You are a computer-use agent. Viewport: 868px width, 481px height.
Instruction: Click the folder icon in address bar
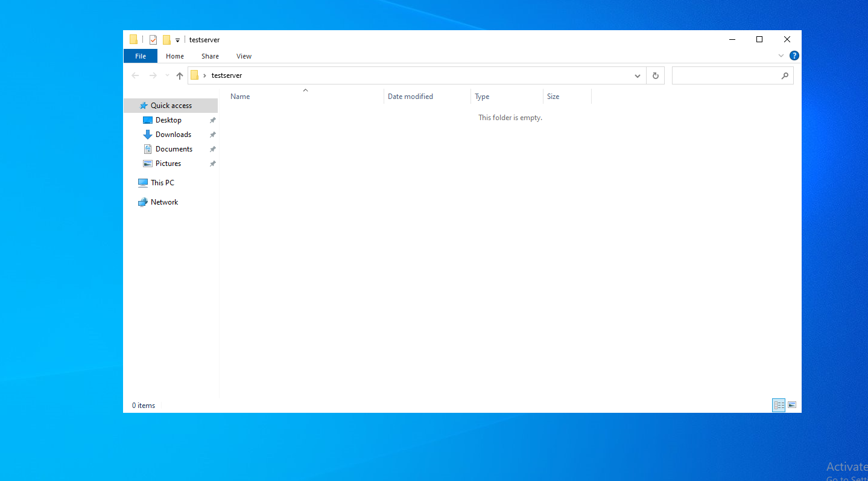194,75
